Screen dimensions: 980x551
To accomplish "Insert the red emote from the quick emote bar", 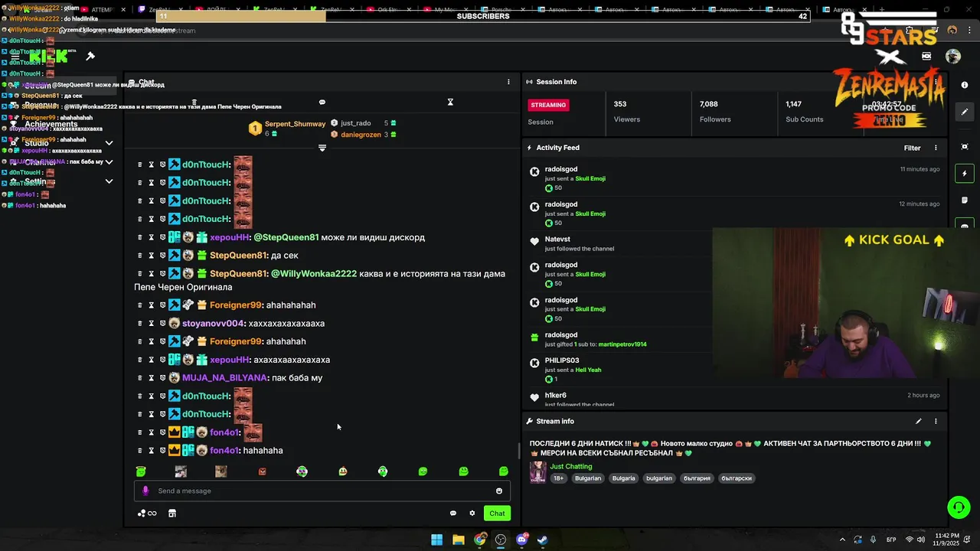I will click(263, 471).
